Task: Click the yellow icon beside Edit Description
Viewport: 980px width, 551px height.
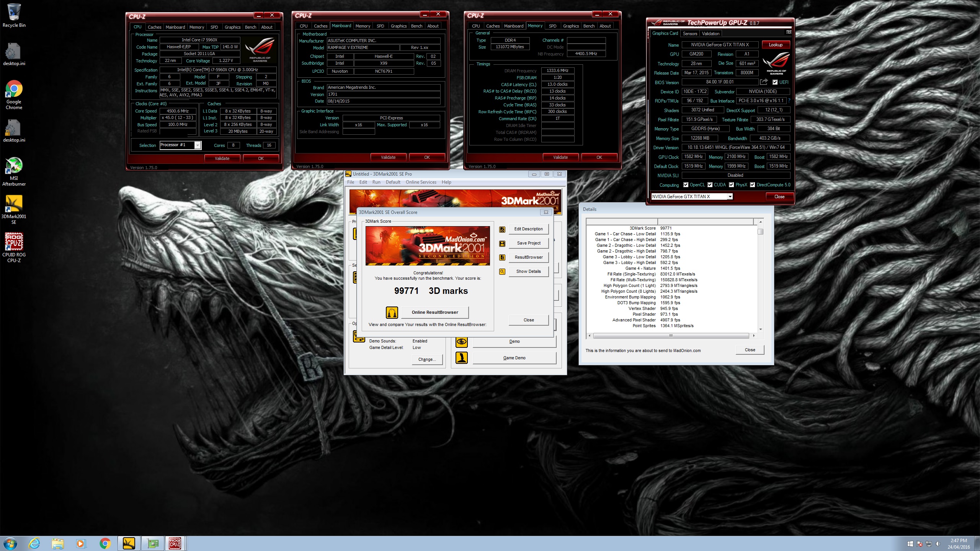Action: (502, 229)
